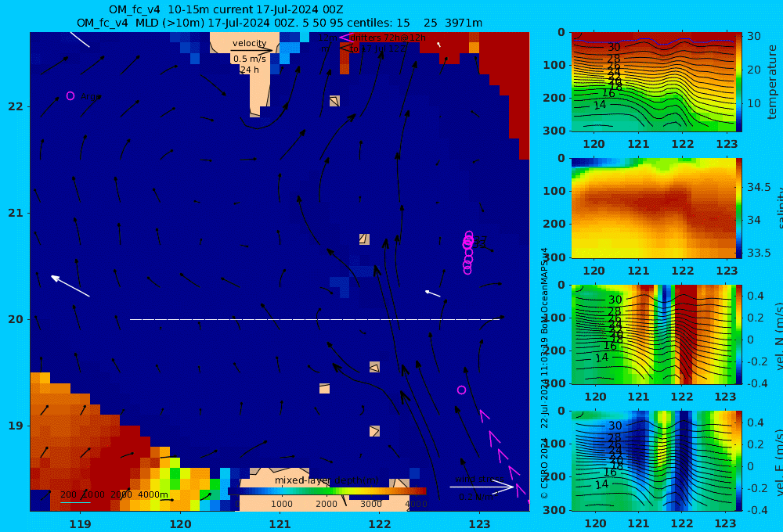Click longitude tick label 119 on main map
Screen dimensions: 783x532
80,524
